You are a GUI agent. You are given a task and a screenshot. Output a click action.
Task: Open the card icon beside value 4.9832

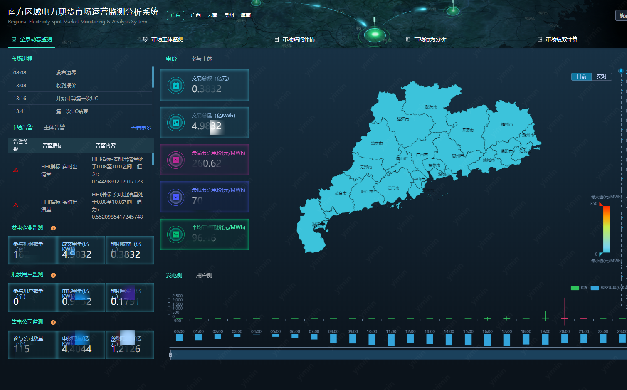(x=176, y=122)
